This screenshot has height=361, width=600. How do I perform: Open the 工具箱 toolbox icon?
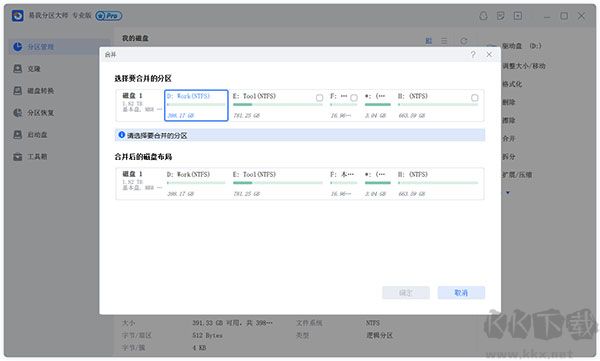coord(18,157)
